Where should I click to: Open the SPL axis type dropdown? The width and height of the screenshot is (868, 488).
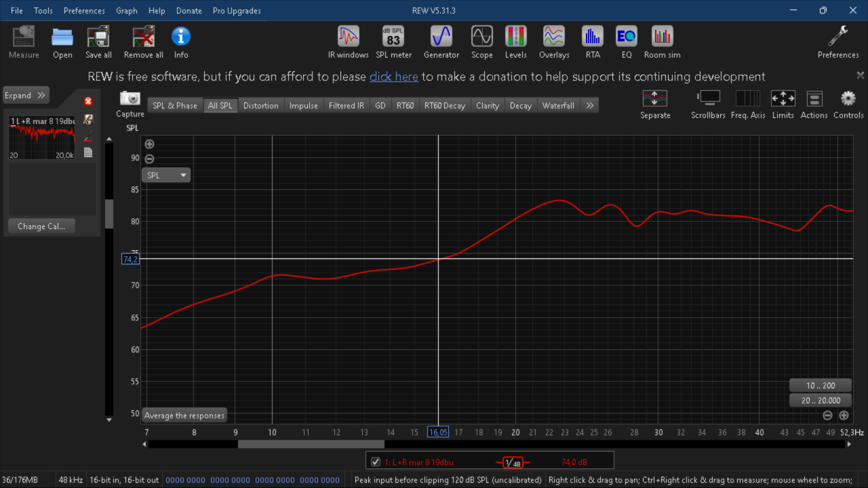(x=166, y=175)
